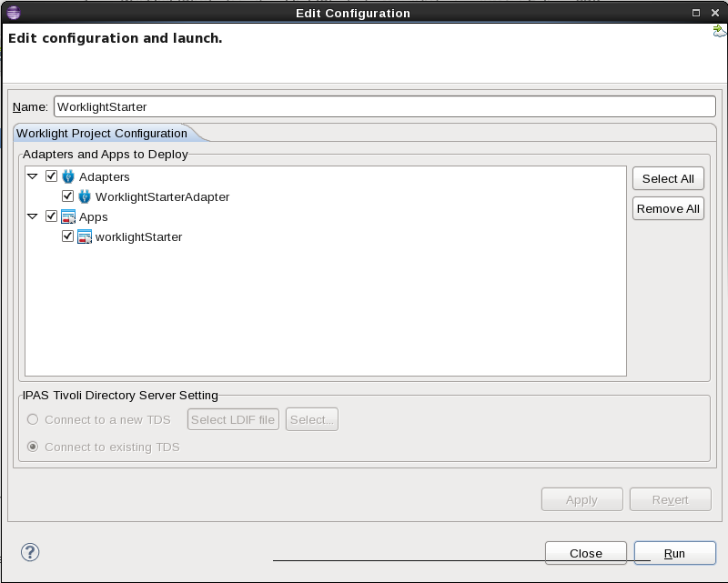Click the Adapters plug icon
The image size is (728, 583).
67,176
